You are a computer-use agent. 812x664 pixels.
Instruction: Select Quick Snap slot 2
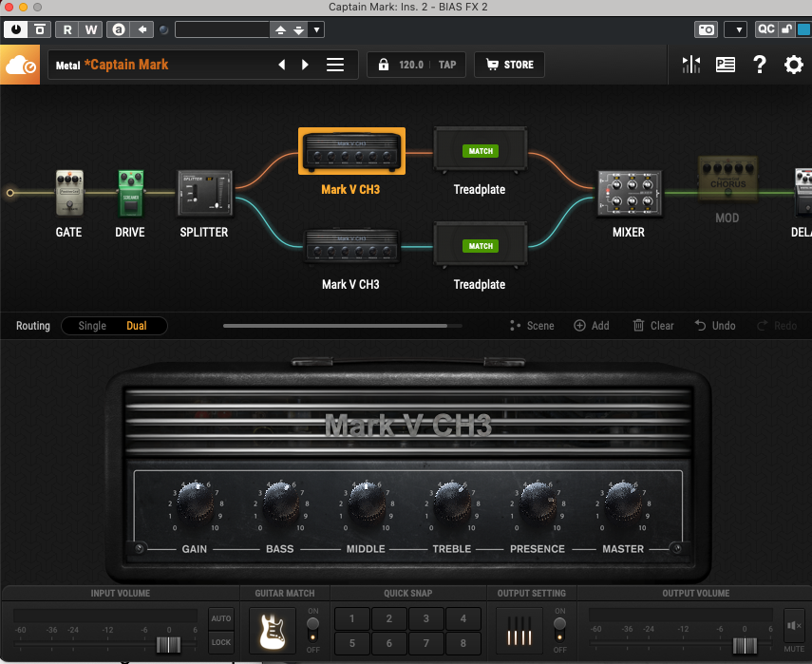point(389,618)
